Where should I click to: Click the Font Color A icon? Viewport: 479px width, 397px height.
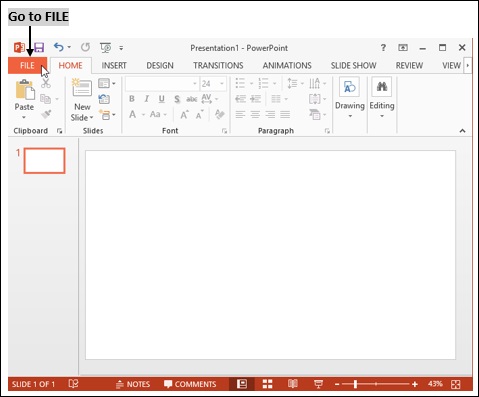[132, 115]
